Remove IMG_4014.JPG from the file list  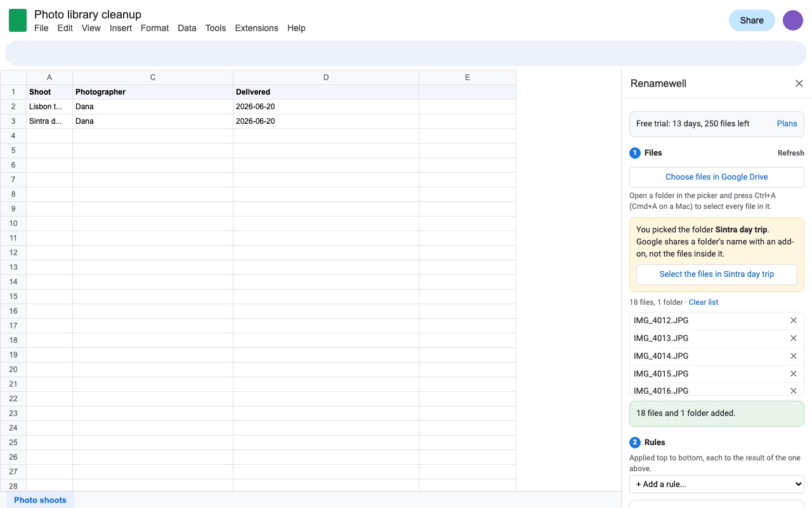[x=794, y=356]
